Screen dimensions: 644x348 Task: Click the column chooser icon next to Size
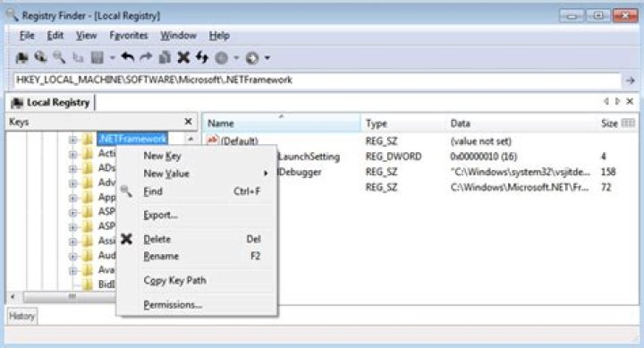628,123
